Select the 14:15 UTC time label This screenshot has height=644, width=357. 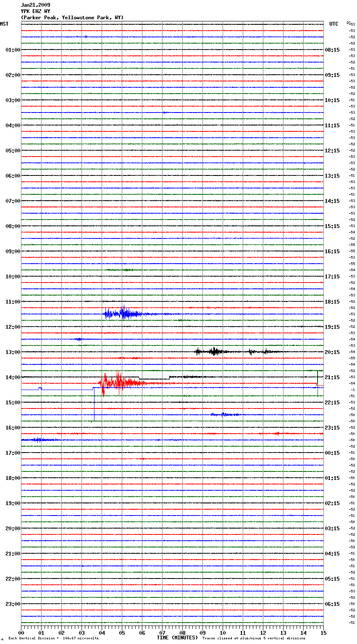pyautogui.click(x=332, y=201)
